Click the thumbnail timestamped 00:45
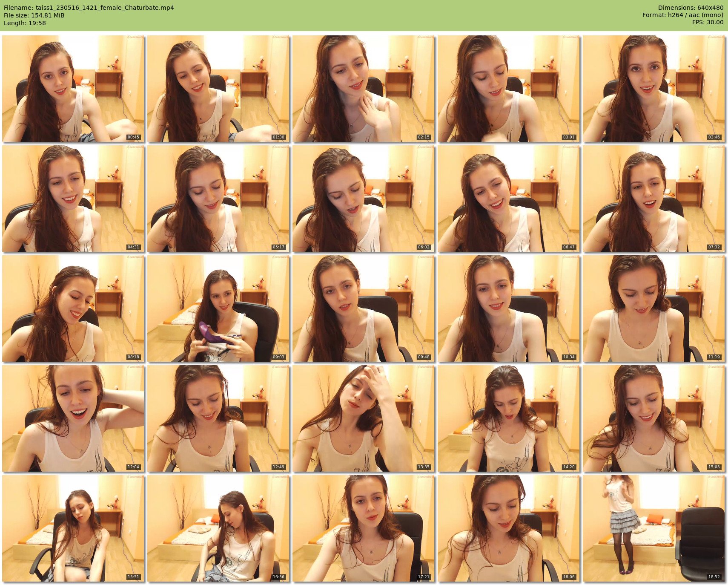The width and height of the screenshot is (728, 585). click(73, 89)
